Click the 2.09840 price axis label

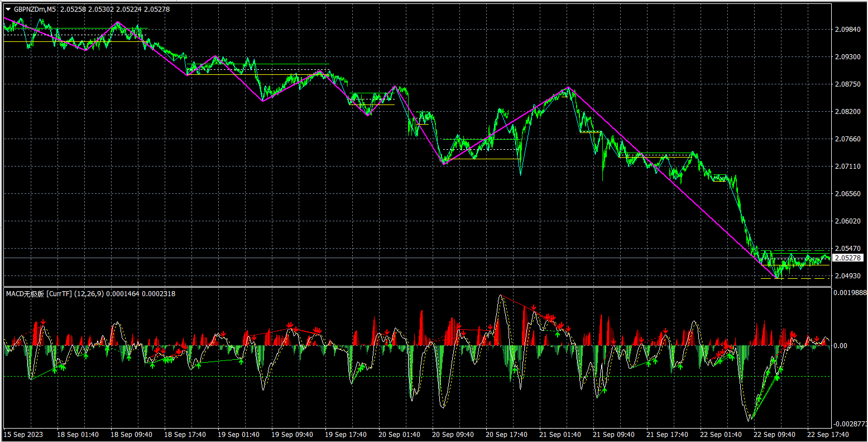pos(848,30)
